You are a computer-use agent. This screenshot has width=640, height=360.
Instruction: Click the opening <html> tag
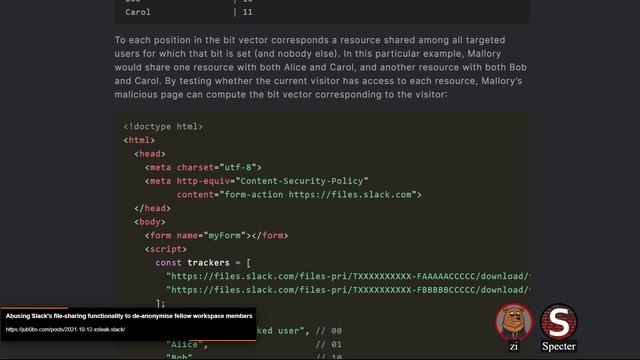pyautogui.click(x=139, y=140)
